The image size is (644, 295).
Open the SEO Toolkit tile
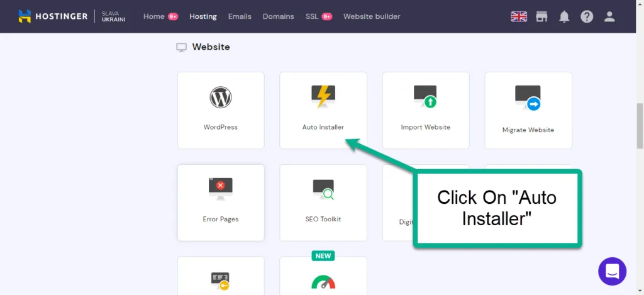(323, 203)
